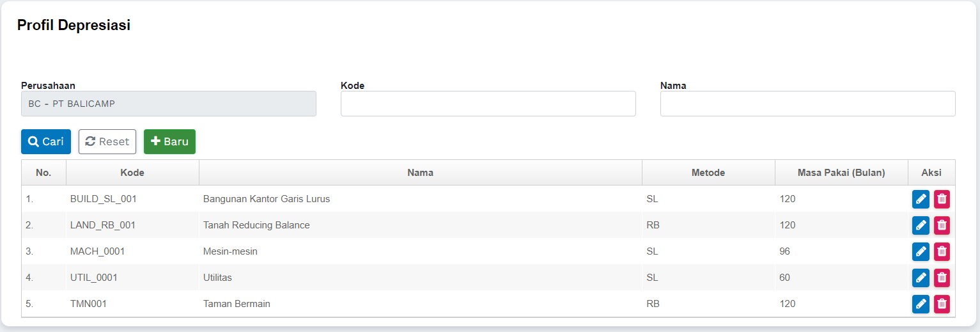The height and width of the screenshot is (332, 980).
Task: Click into the Nama input field
Action: point(807,104)
